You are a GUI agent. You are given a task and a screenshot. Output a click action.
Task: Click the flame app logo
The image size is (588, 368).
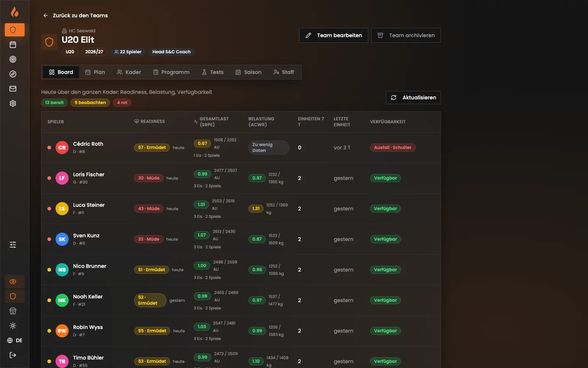(x=14, y=12)
